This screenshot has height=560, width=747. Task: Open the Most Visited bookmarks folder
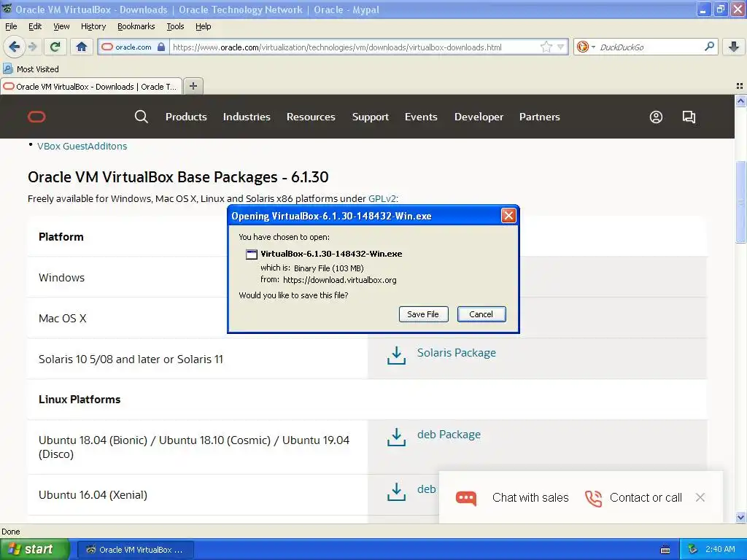(31, 69)
